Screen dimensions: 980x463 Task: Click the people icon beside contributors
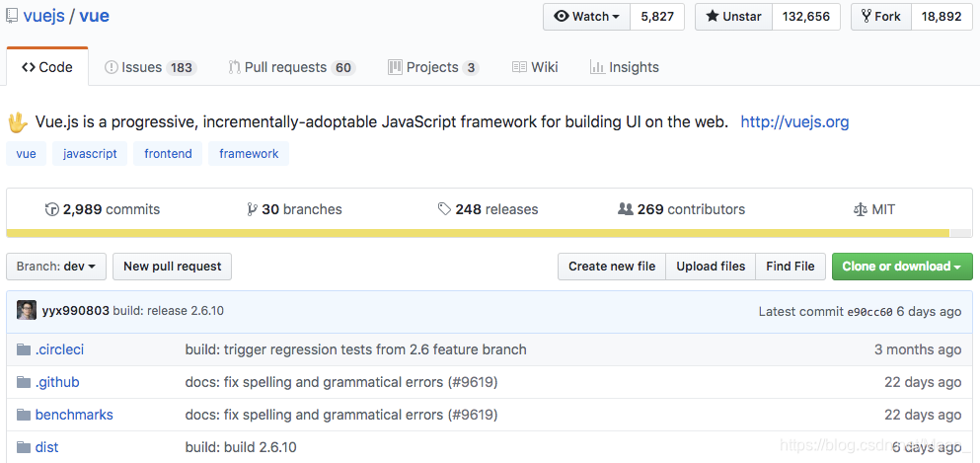point(625,209)
